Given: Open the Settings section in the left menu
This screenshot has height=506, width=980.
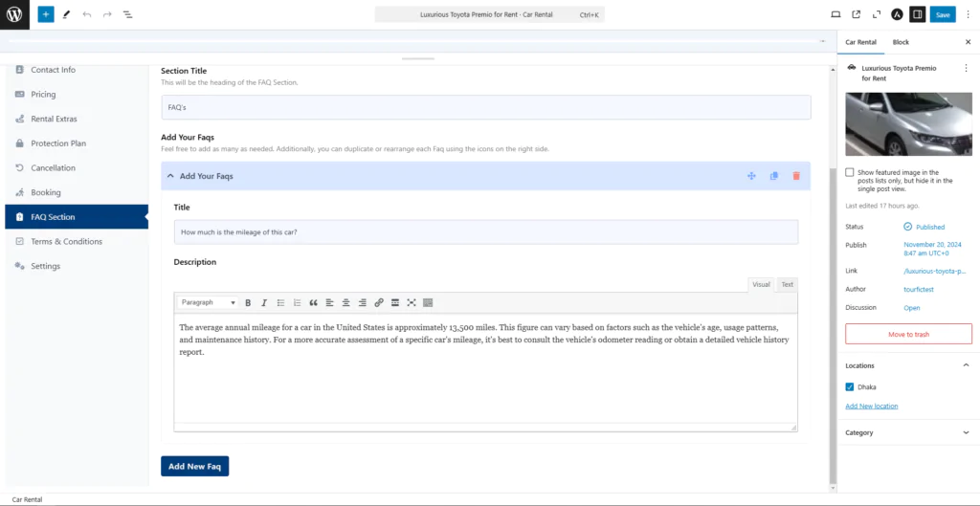Looking at the screenshot, I should point(77,266).
